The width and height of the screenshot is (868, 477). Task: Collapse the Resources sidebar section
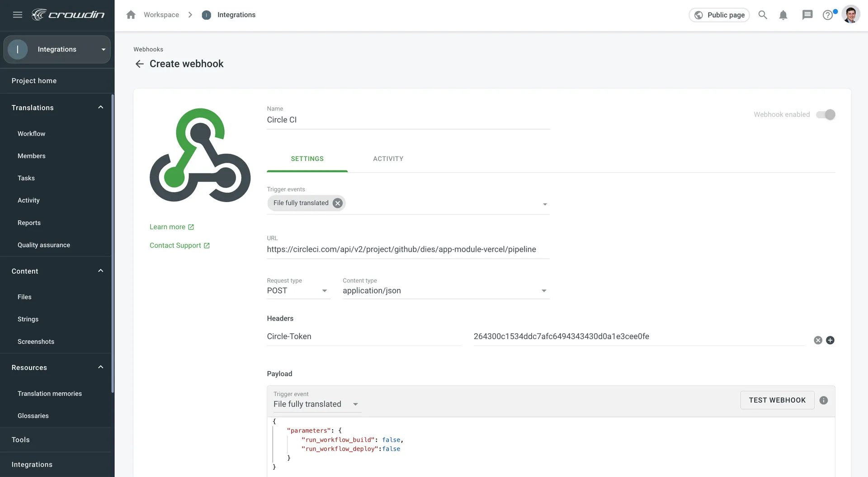[100, 367]
